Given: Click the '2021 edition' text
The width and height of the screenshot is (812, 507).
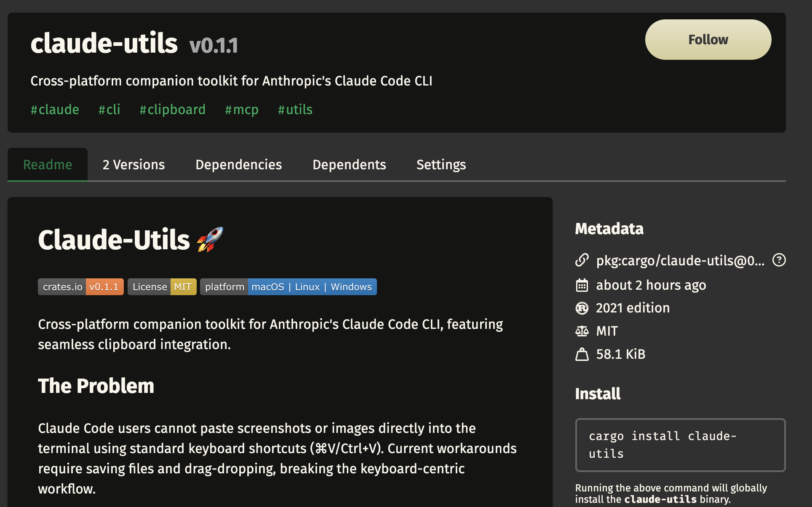Looking at the screenshot, I should pos(633,308).
